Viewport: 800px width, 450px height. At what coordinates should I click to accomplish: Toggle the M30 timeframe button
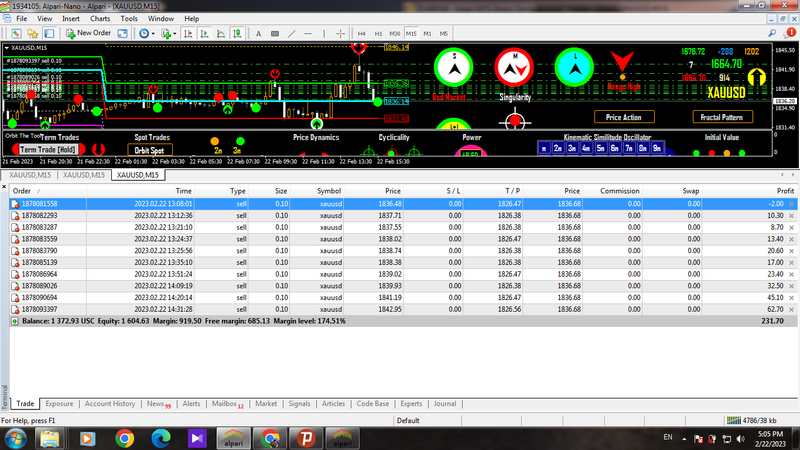394,32
